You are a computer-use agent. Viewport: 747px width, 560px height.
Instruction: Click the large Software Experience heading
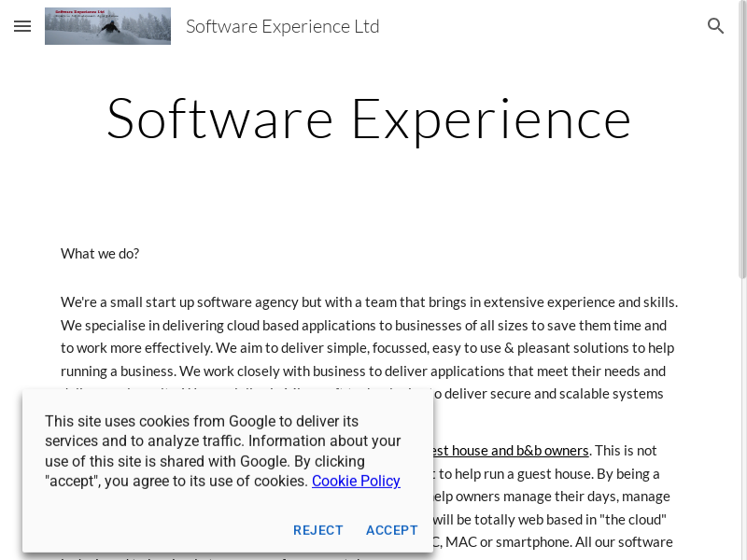[369, 119]
